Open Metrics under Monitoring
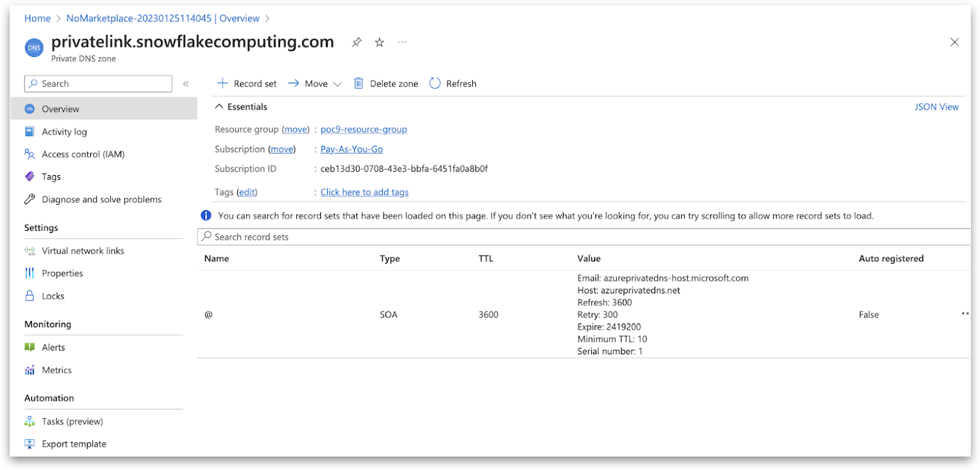 click(x=56, y=370)
